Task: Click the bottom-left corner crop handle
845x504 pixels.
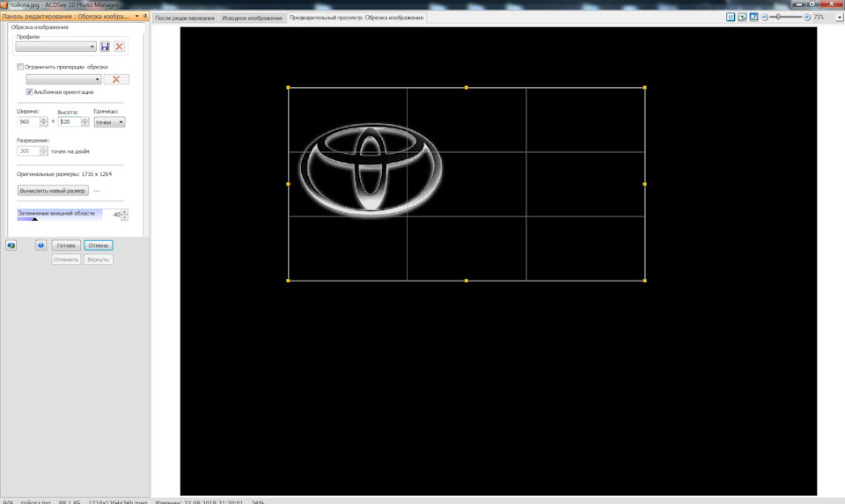Action: (289, 281)
